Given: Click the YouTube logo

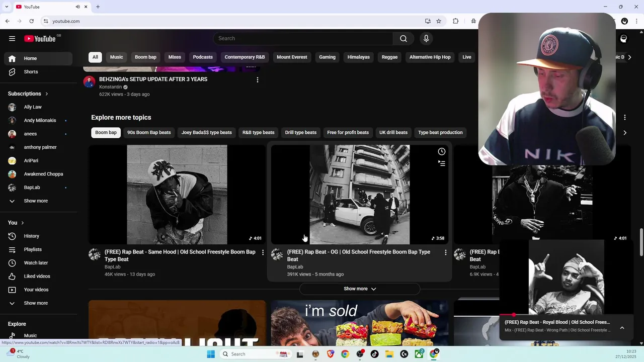Looking at the screenshot, I should click(40, 39).
